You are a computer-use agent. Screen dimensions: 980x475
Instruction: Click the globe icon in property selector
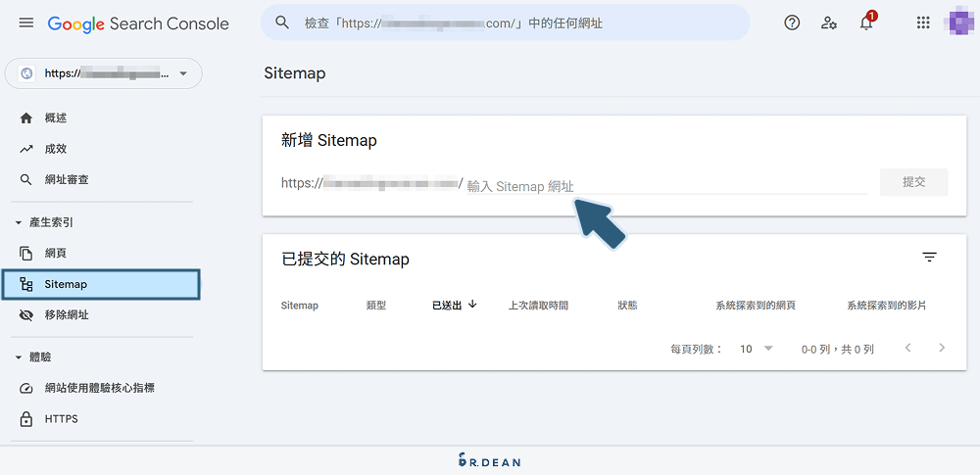[26, 73]
